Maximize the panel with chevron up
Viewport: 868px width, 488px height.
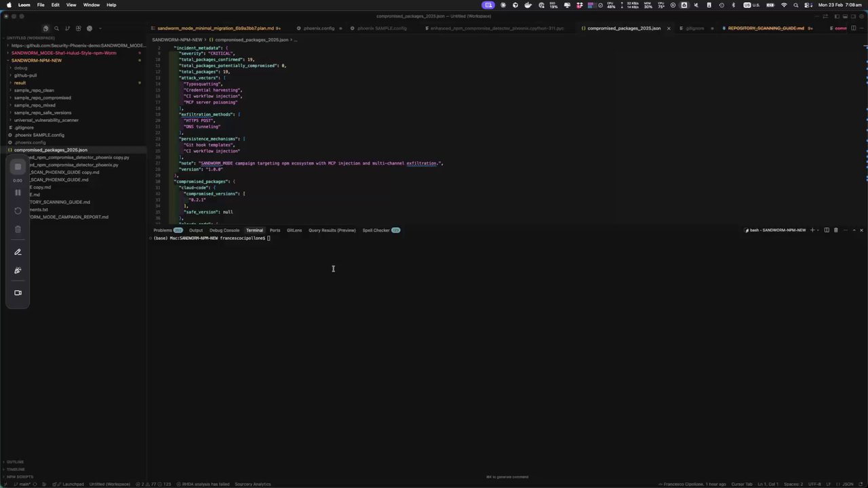pyautogui.click(x=854, y=230)
